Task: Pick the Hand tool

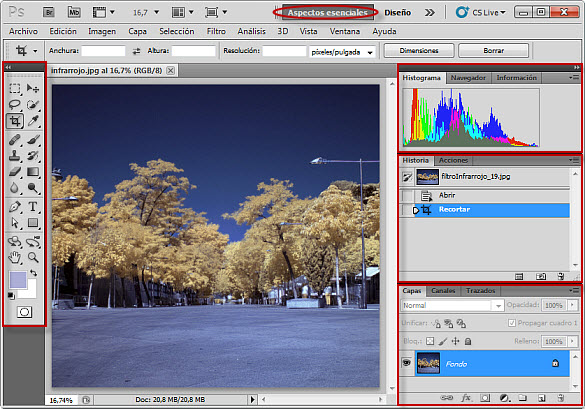Action: click(x=15, y=257)
